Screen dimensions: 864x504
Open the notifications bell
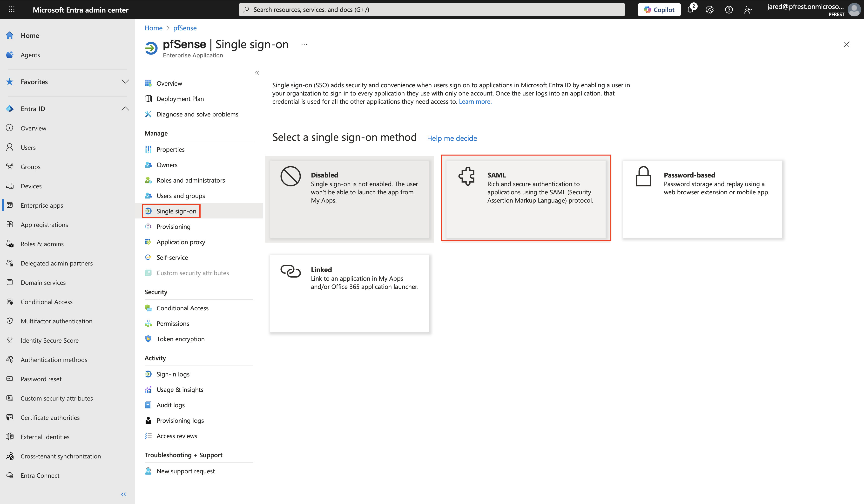pyautogui.click(x=690, y=9)
